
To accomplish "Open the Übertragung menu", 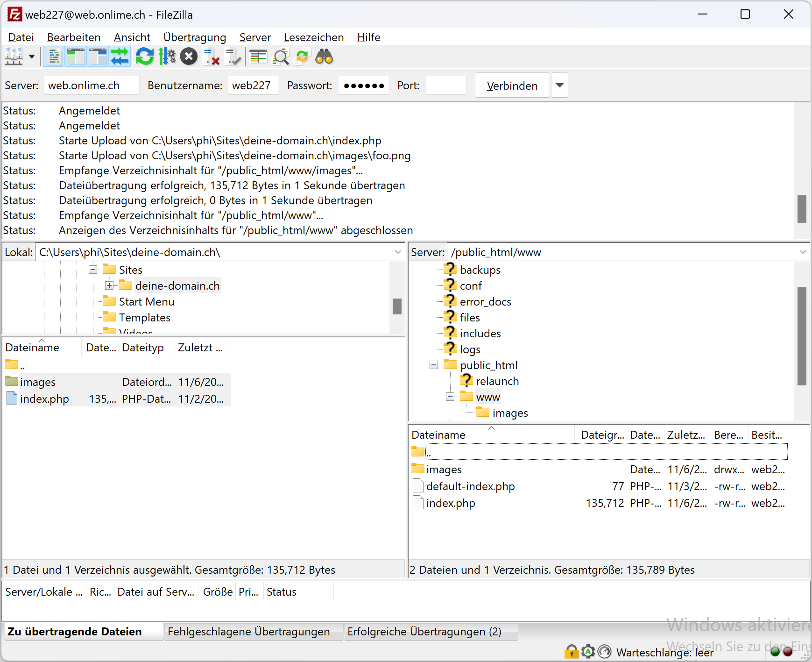I will point(195,37).
